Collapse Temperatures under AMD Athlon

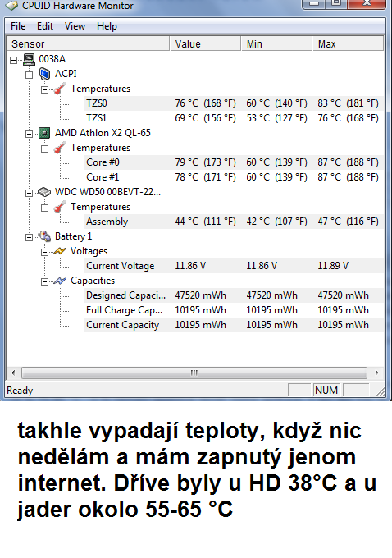tap(45, 149)
